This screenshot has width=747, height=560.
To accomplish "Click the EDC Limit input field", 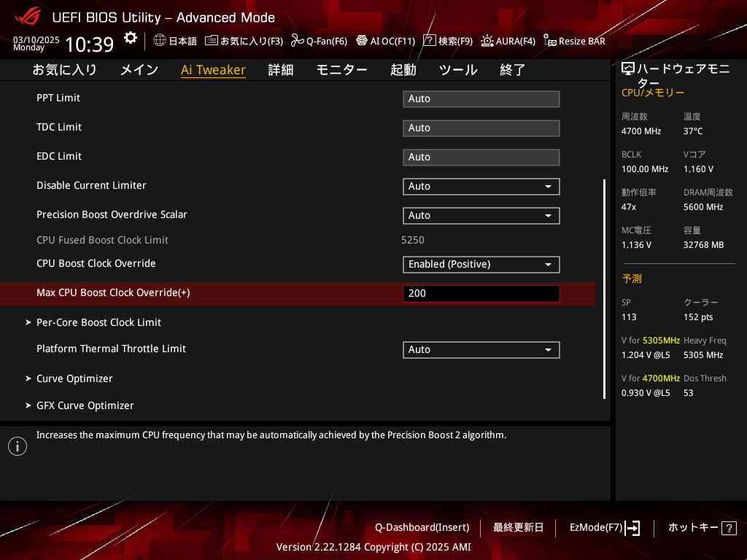I will (x=481, y=157).
